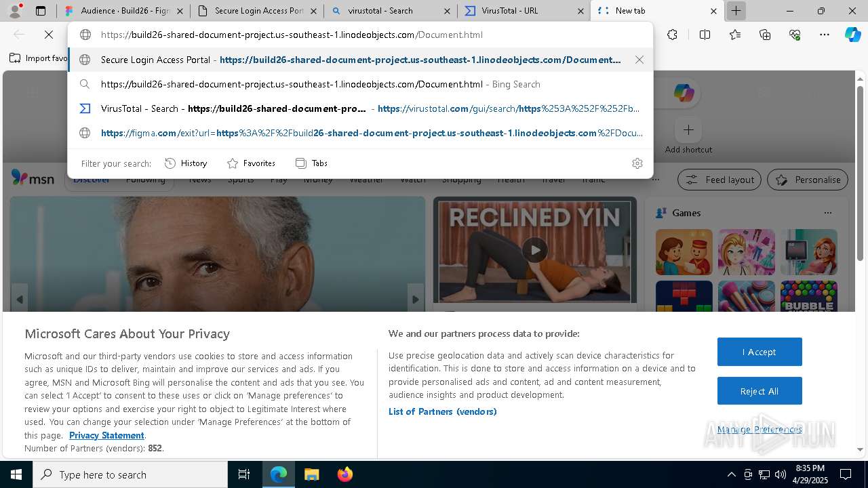Click Import favorites in bookmarks bar
This screenshot has width=868, height=488.
click(39, 58)
